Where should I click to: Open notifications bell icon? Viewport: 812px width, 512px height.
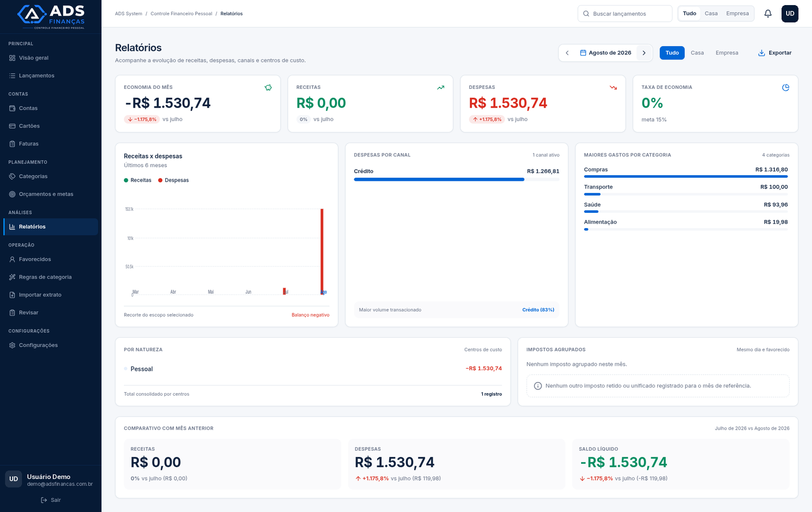[768, 14]
